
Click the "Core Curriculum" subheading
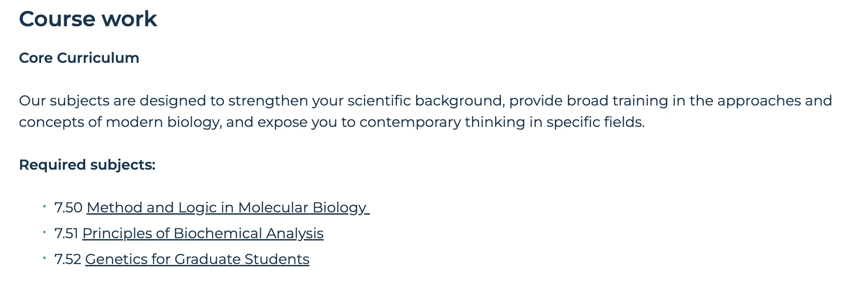[x=79, y=58]
